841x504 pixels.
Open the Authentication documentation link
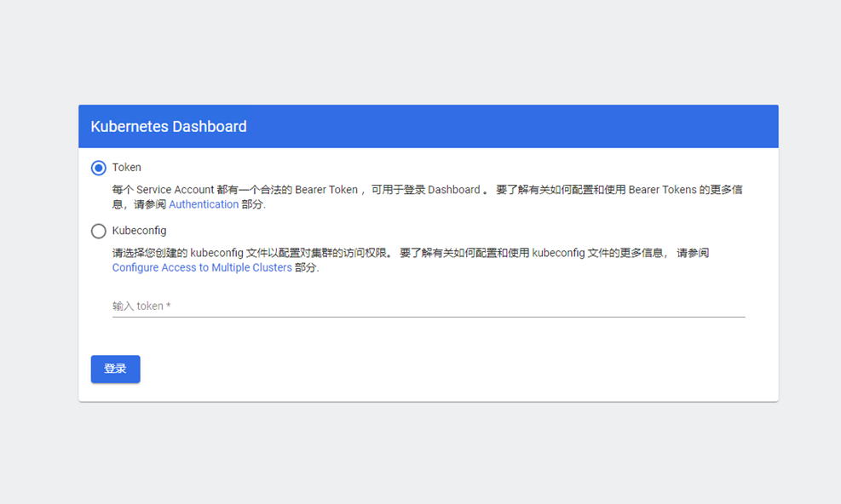(204, 204)
